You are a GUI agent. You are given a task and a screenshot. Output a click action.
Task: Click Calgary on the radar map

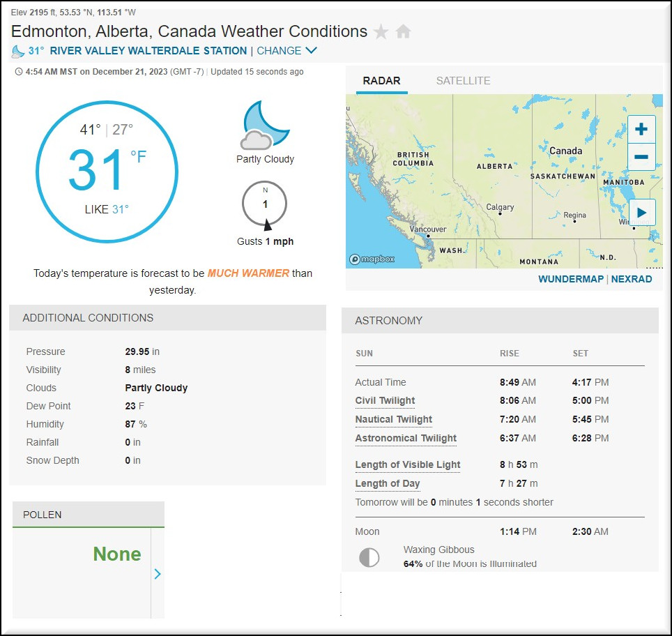pos(500,208)
